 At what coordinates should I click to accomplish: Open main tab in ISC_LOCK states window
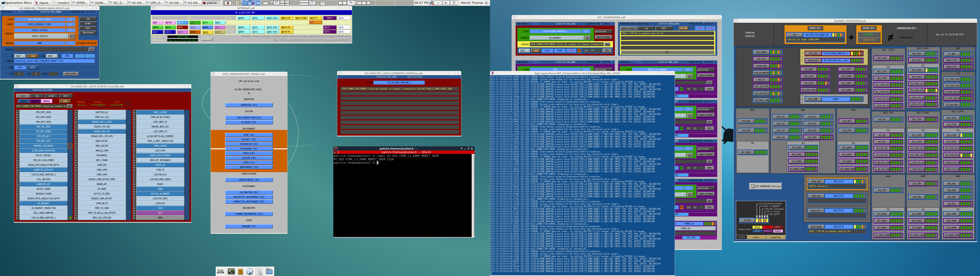[23, 96]
